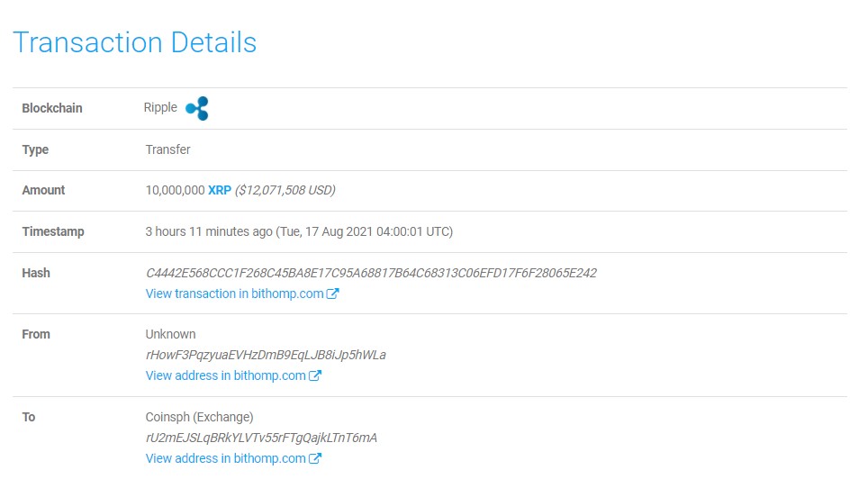
Task: Click the Amount row label
Action: pyautogui.click(x=43, y=190)
